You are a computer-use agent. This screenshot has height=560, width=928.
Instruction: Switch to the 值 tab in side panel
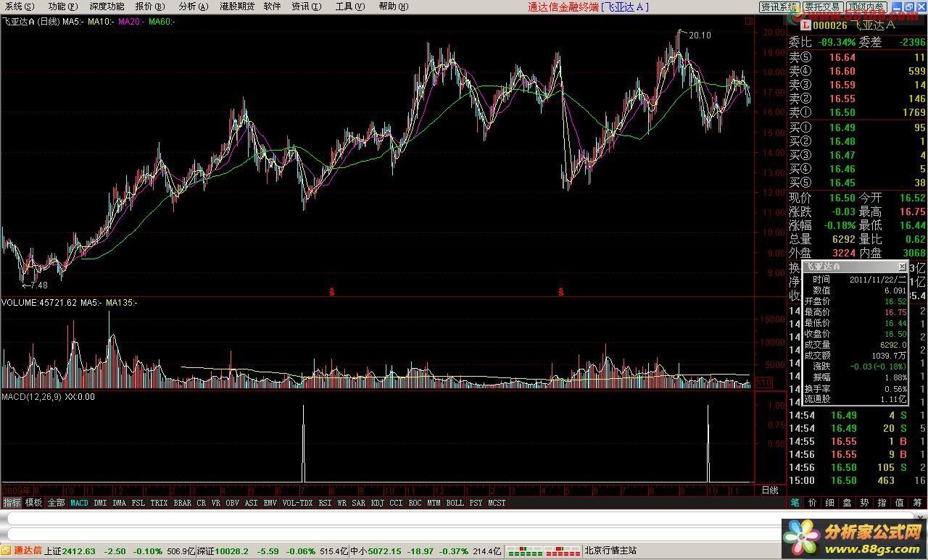[900, 502]
